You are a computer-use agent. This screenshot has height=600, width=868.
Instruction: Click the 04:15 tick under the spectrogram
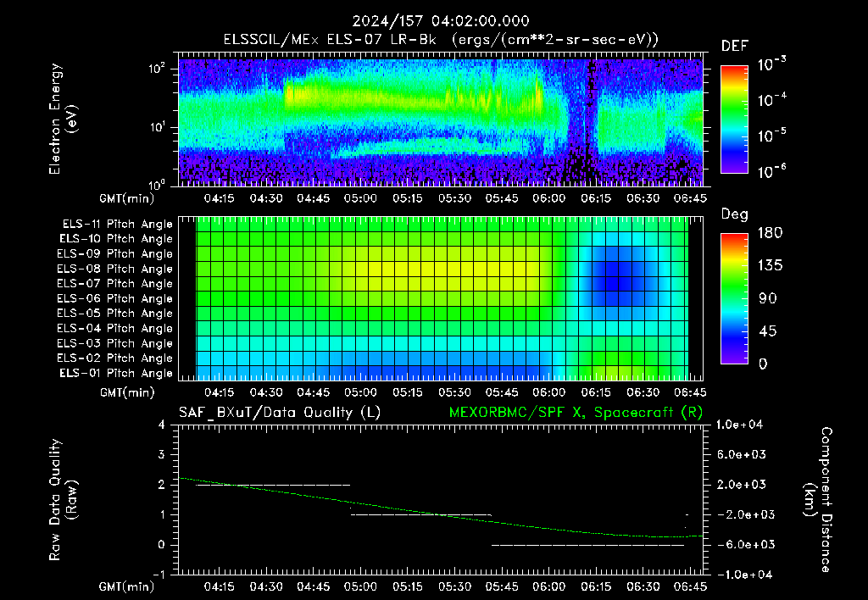click(220, 198)
